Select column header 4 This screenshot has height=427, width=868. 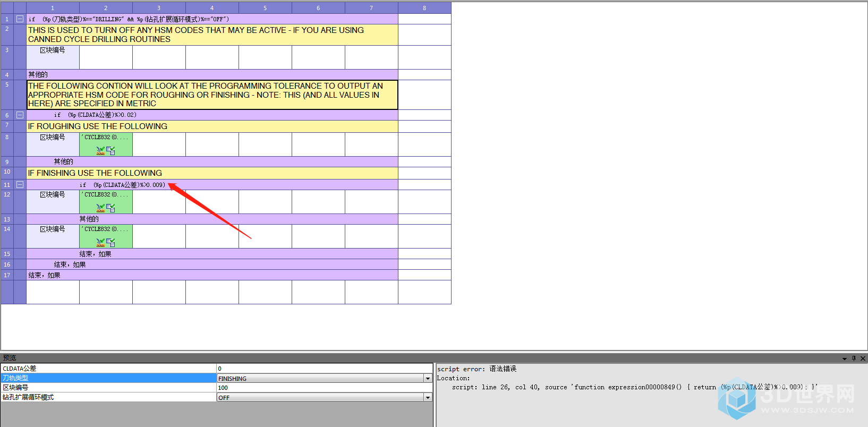[212, 8]
